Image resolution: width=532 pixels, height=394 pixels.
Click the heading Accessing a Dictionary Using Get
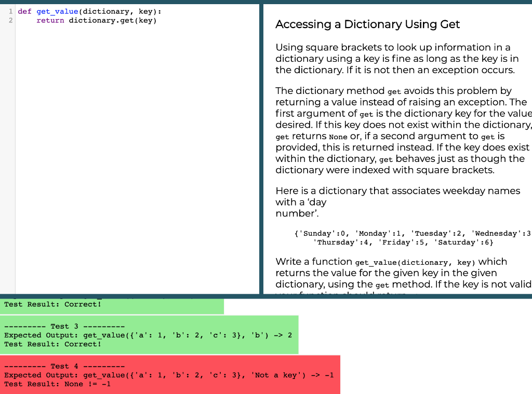pos(368,24)
